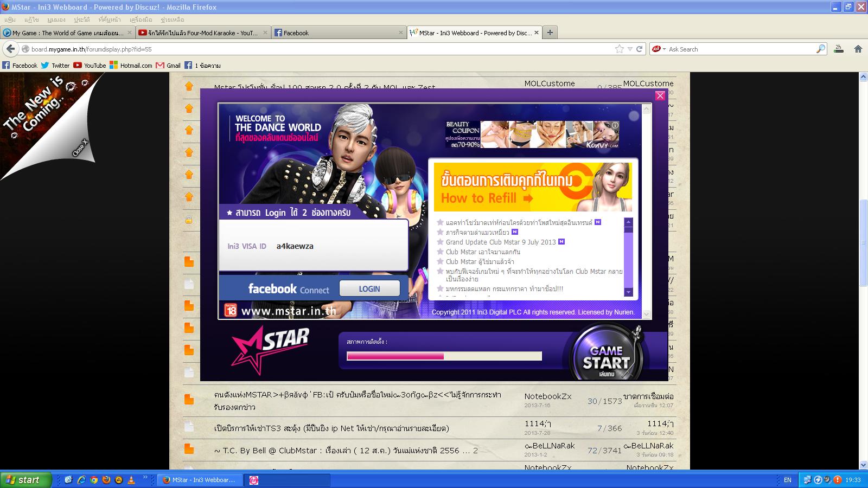This screenshot has width=868, height=488.
Task: Open the Gmail bookmark
Action: pyautogui.click(x=168, y=65)
